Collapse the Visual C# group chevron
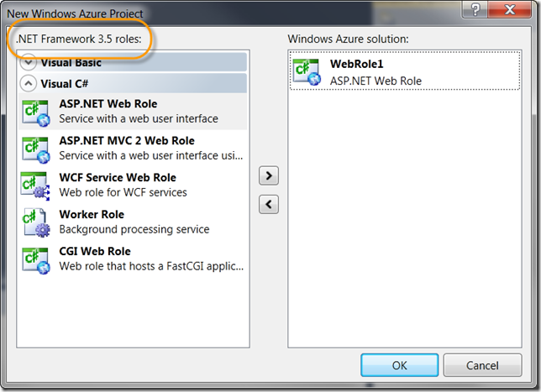This screenshot has height=392, width=541. point(29,83)
